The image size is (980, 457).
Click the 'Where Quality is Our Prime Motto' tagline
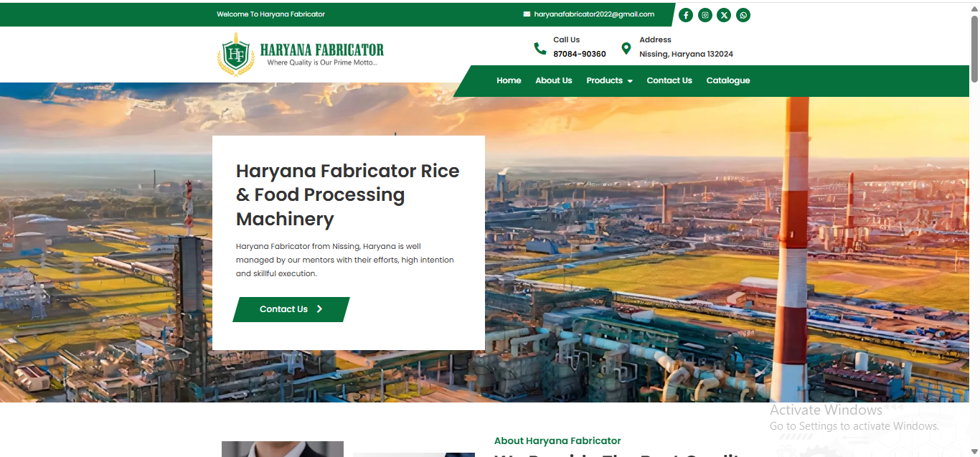click(322, 62)
